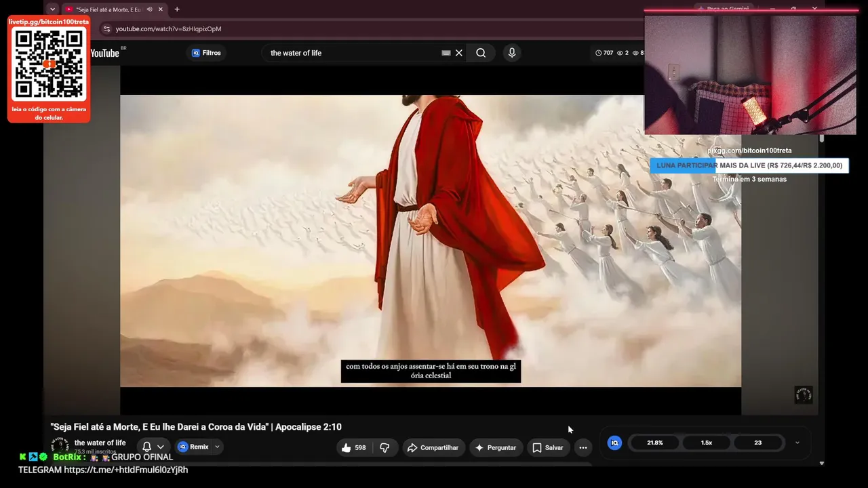This screenshot has width=868, height=488.
Task: Click the search field containing "the water of life"
Action: (353, 53)
